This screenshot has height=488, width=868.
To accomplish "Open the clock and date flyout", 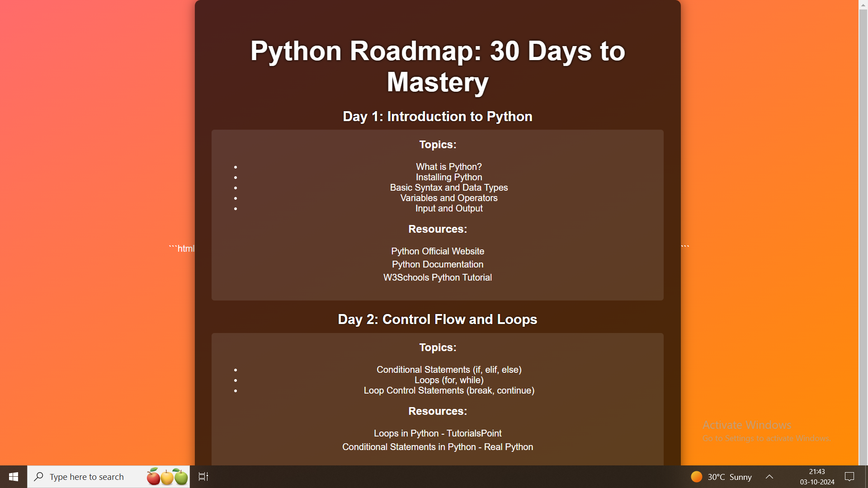I will 817,477.
